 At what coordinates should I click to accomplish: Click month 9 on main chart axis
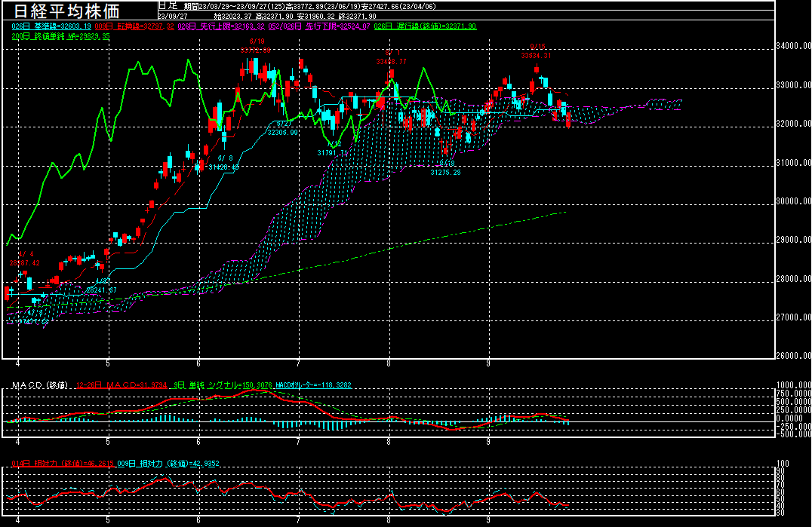click(489, 363)
